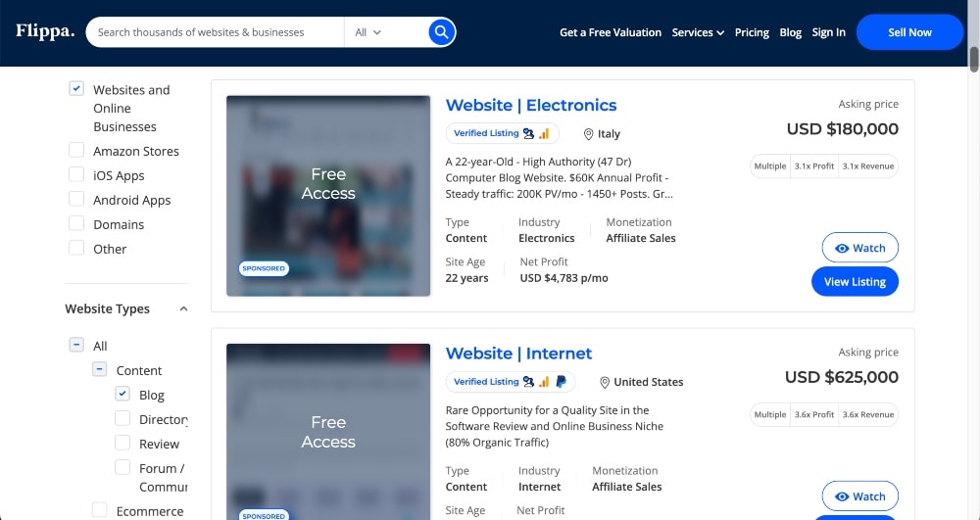Open the Electronics listing Free Access thumbnail
Screen dimensions: 980x520
pyautogui.click(x=328, y=196)
